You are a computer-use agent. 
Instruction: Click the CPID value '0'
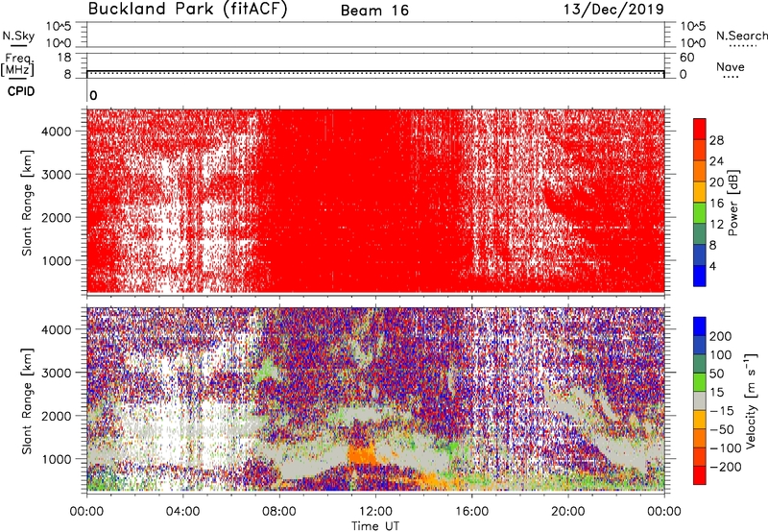pyautogui.click(x=93, y=95)
